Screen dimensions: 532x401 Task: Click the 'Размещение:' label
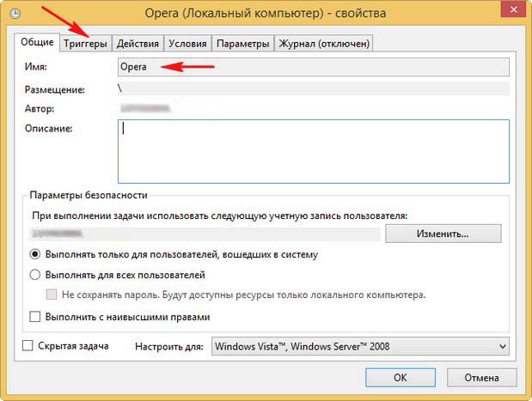pos(55,90)
